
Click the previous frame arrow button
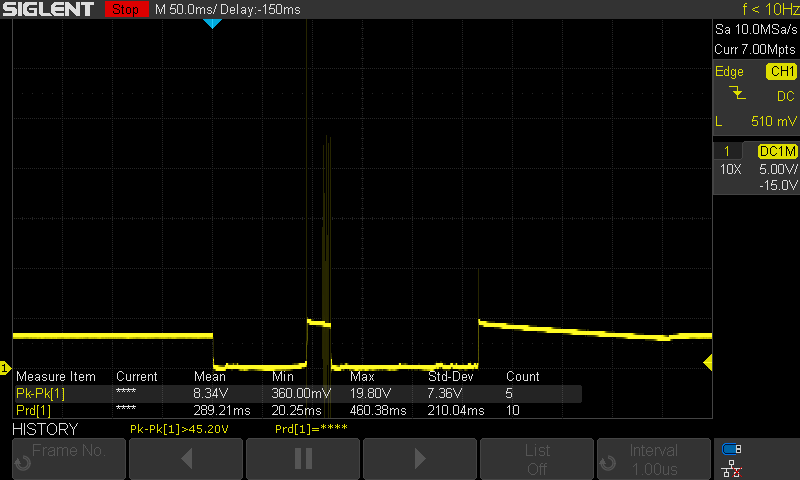[186, 459]
